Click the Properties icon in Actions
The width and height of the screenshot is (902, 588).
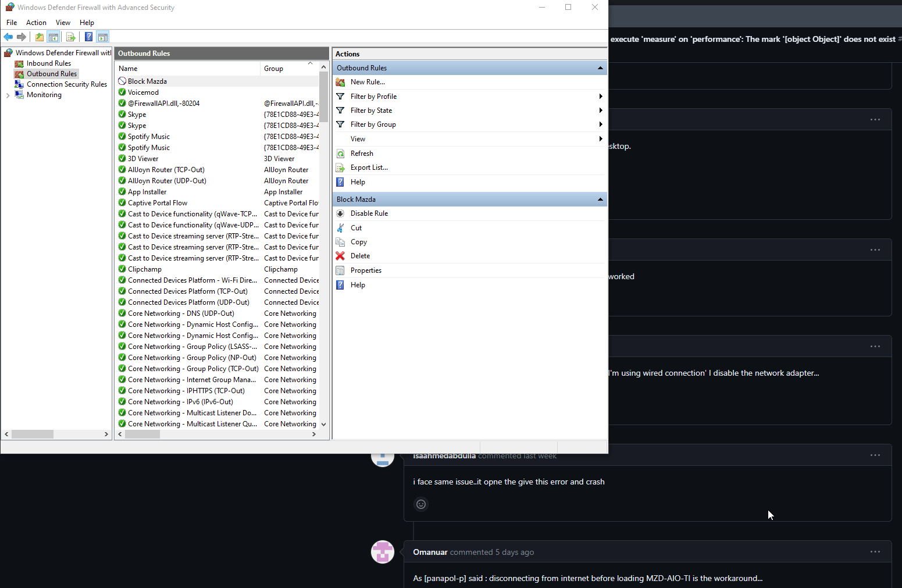tap(340, 270)
